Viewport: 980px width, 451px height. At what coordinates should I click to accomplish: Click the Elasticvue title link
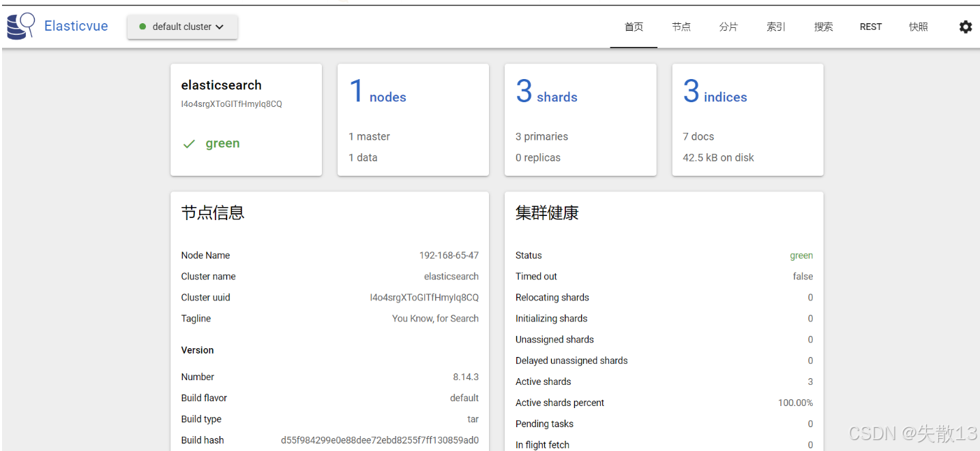tap(76, 26)
